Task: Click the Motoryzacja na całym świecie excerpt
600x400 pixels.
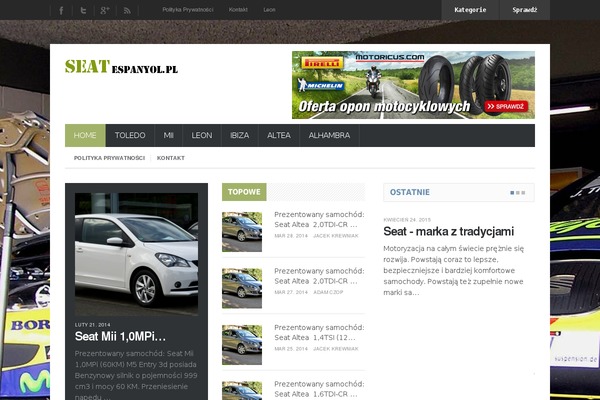Action: tap(453, 271)
